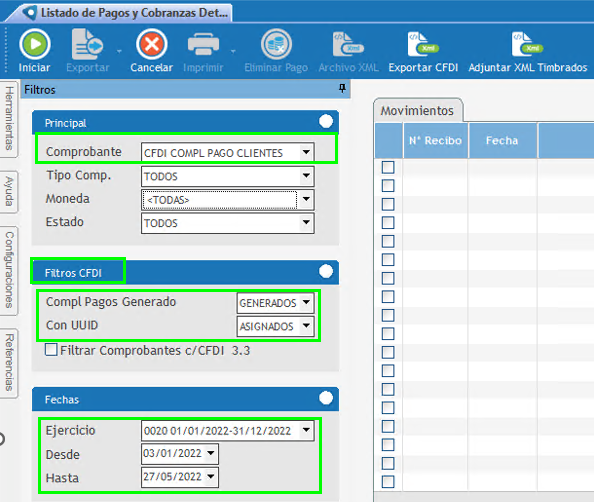Click the red Cancelar icon
This screenshot has width=594, height=502.
tap(152, 44)
